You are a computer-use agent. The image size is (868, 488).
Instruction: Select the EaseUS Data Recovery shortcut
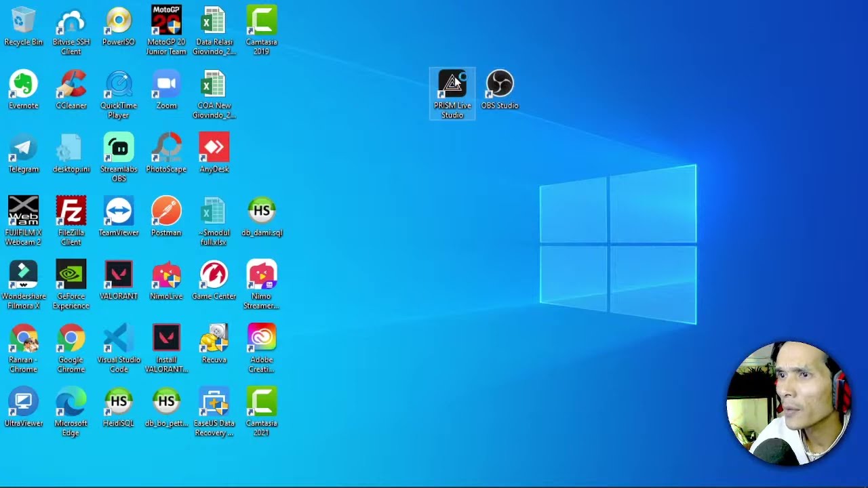[x=214, y=413]
